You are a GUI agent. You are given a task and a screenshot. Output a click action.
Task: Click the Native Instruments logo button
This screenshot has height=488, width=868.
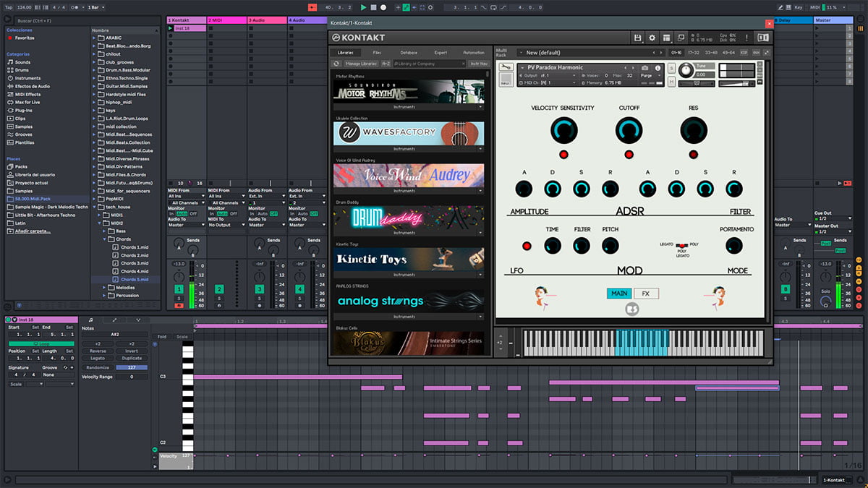tap(762, 38)
